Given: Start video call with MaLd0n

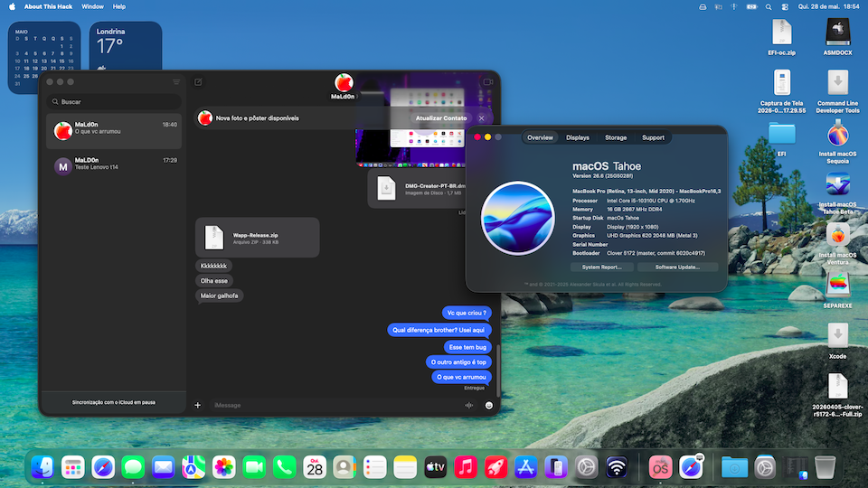Looking at the screenshot, I should click(x=487, y=82).
